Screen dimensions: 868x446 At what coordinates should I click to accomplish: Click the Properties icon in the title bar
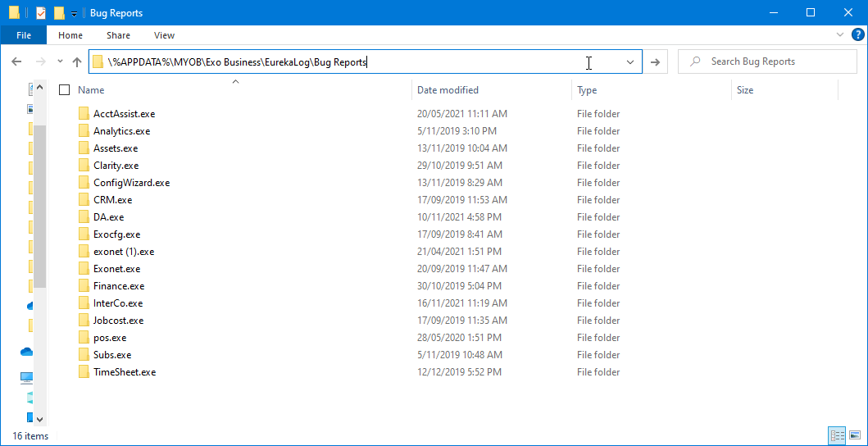[x=41, y=13]
